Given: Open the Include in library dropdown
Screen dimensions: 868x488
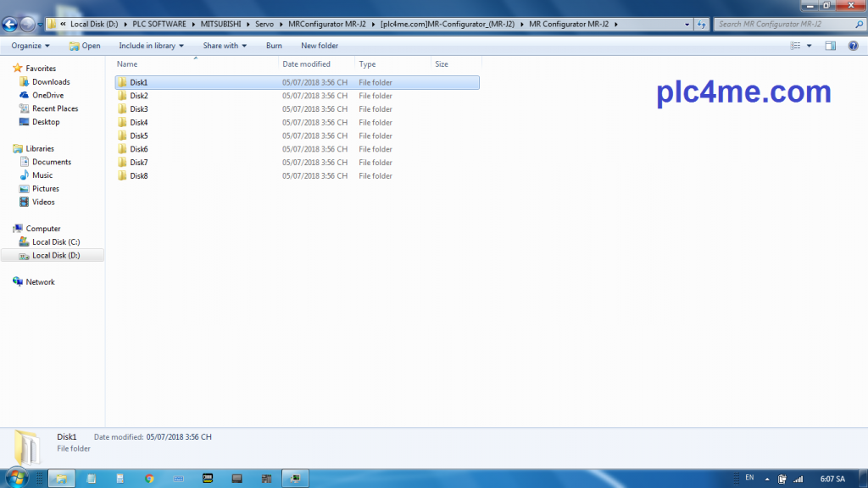Looking at the screenshot, I should (151, 46).
